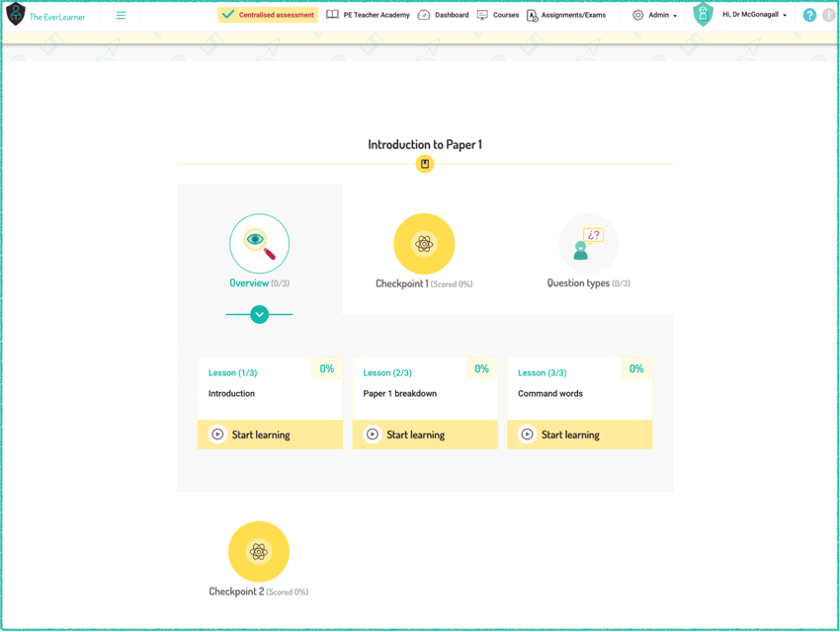Click the Assignments/Exams document icon
The image size is (840, 632).
532,16
